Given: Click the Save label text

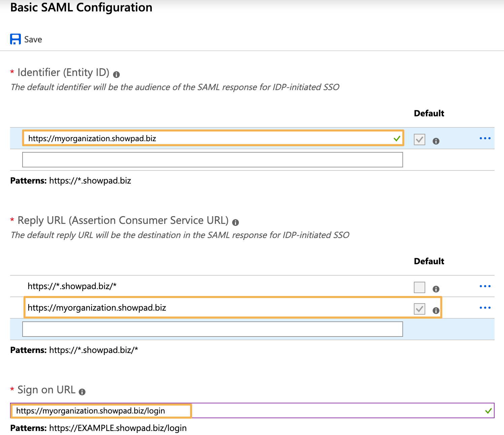Looking at the screenshot, I should (33, 39).
